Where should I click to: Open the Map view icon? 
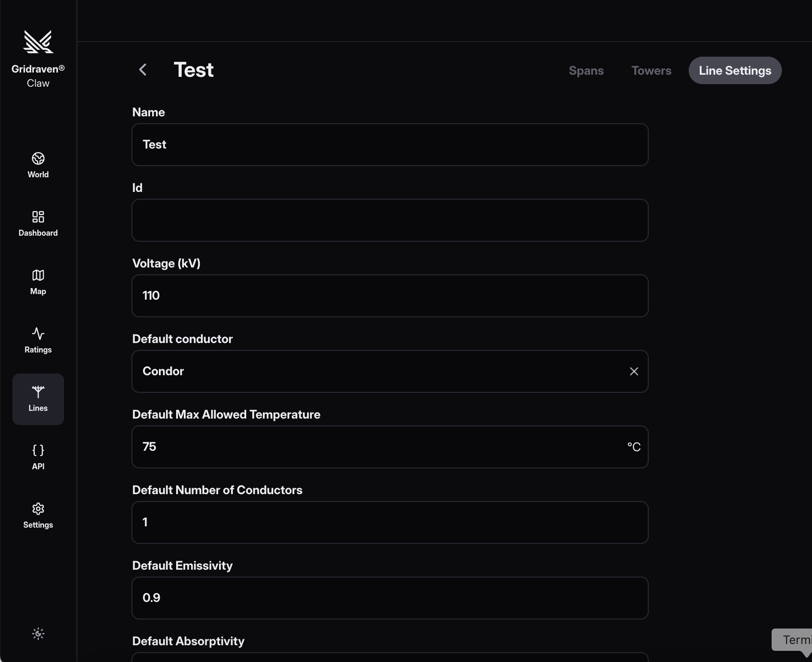point(38,275)
